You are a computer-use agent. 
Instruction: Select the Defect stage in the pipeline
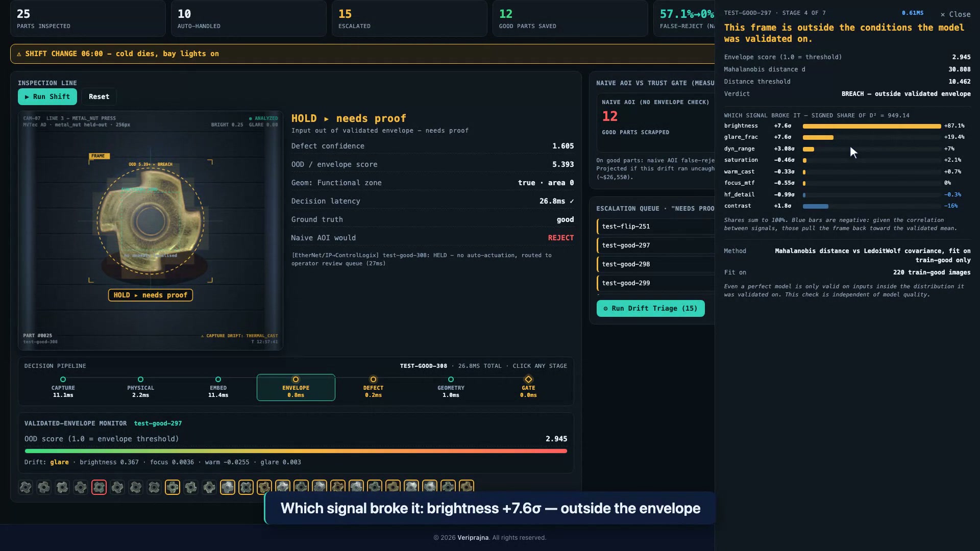[x=373, y=387]
